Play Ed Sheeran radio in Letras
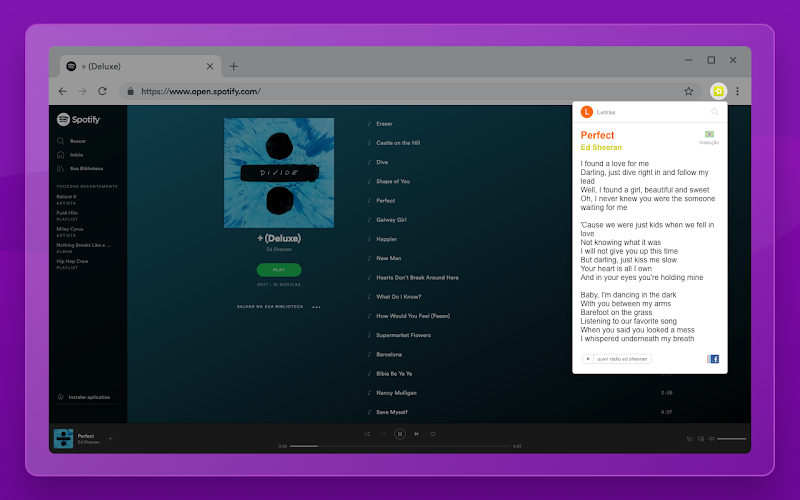 pyautogui.click(x=617, y=359)
